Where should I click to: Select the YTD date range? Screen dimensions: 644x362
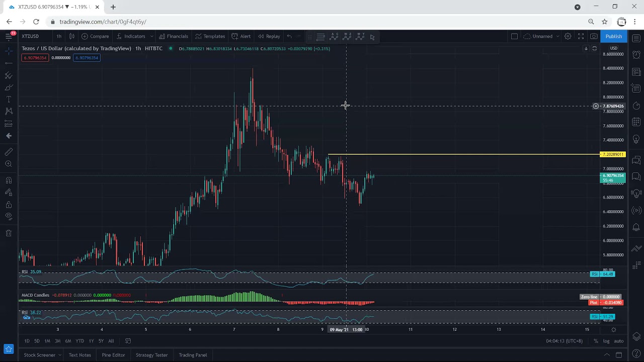[x=79, y=341]
